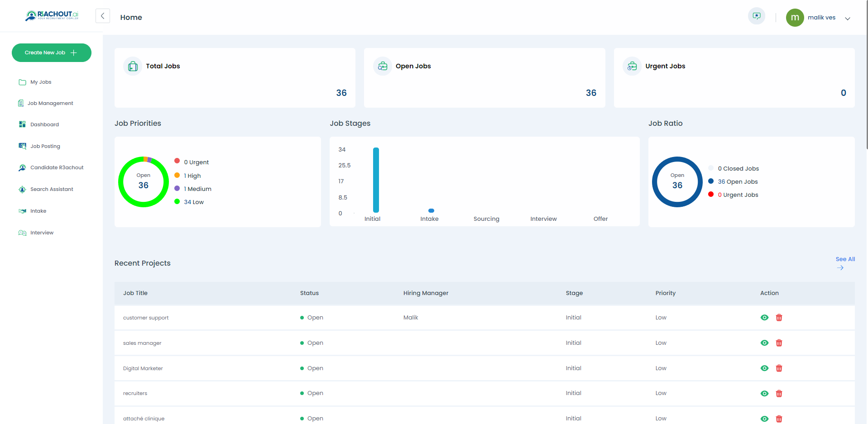Click the Interview icon in sidebar
The width and height of the screenshot is (868, 424).
[x=22, y=233]
